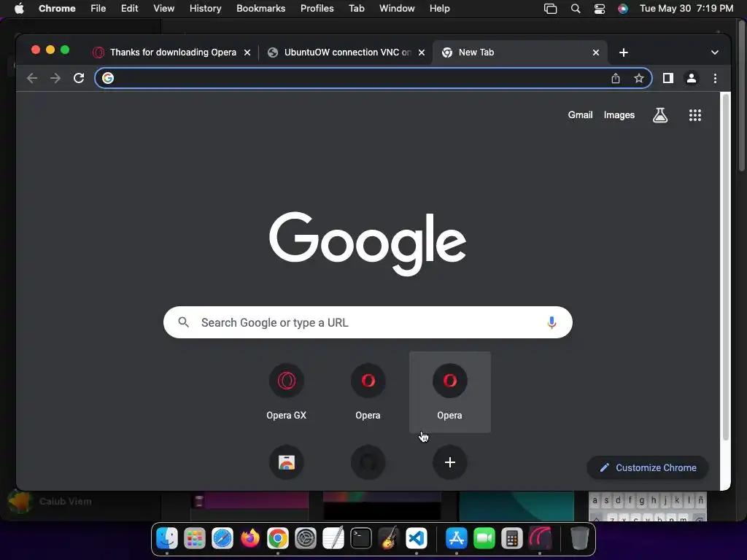This screenshot has width=747, height=560.
Task: Click the Add shortcut plus tile
Action: (449, 462)
